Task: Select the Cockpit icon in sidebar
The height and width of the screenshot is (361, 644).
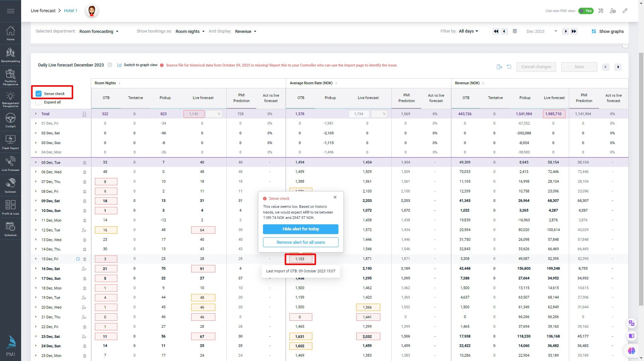Action: (10, 120)
